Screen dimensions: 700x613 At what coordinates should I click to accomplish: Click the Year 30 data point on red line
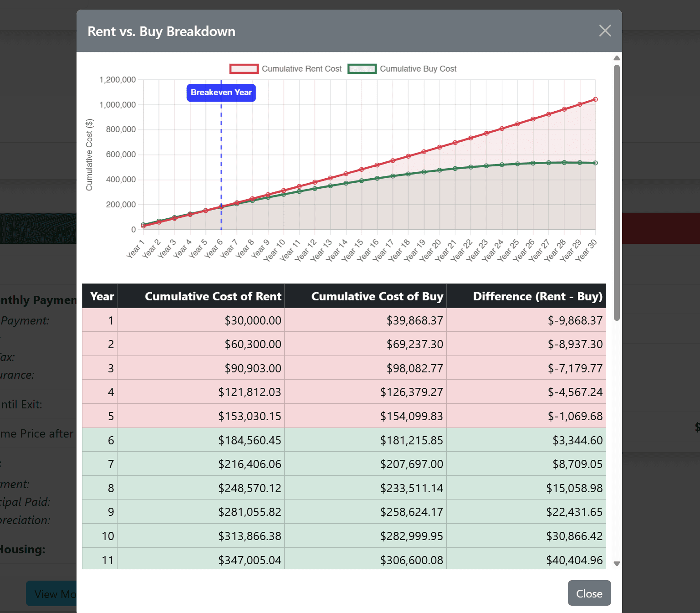595,98
